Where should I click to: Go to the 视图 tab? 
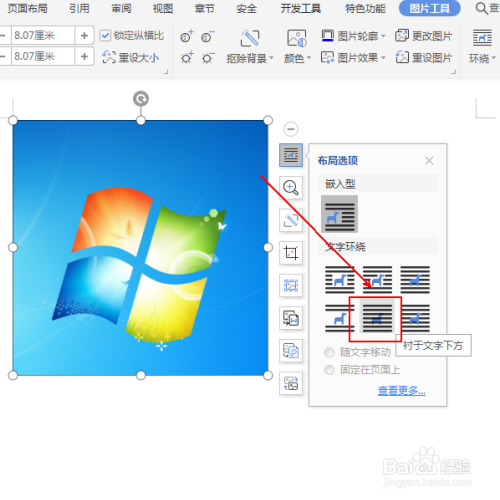pos(163,8)
